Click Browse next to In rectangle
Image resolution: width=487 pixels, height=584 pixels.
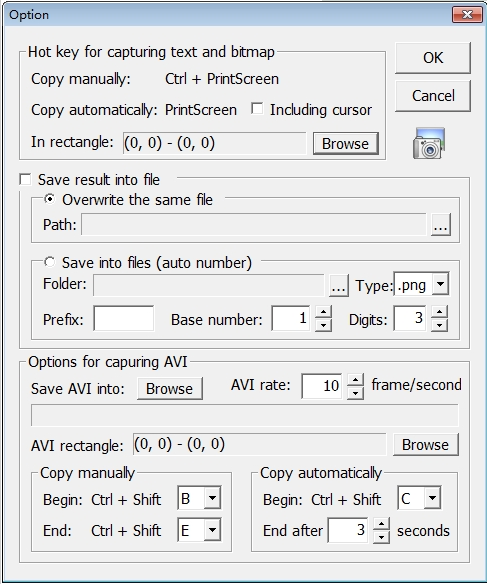click(x=346, y=143)
